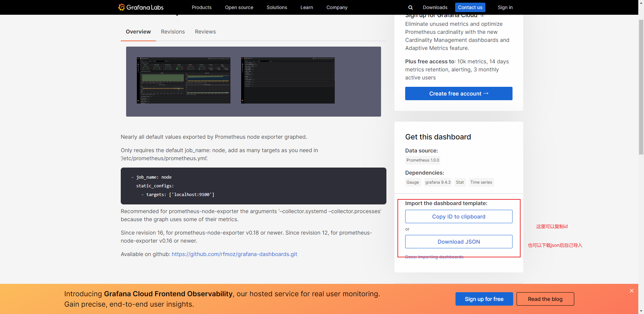
Task: Go to Downloads page
Action: (435, 7)
